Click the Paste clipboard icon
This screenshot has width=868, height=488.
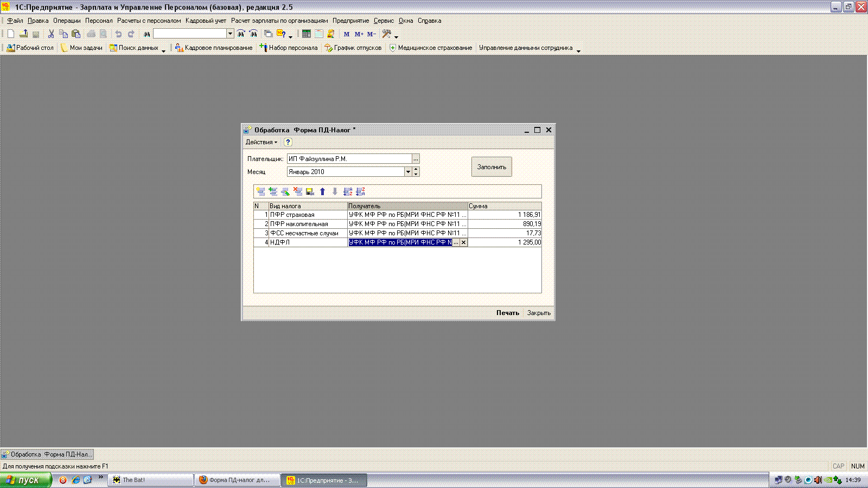(76, 34)
